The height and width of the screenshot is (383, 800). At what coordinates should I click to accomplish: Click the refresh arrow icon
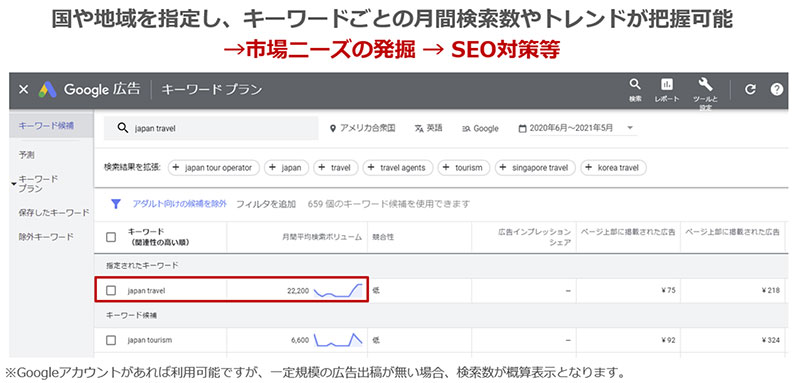tap(749, 90)
